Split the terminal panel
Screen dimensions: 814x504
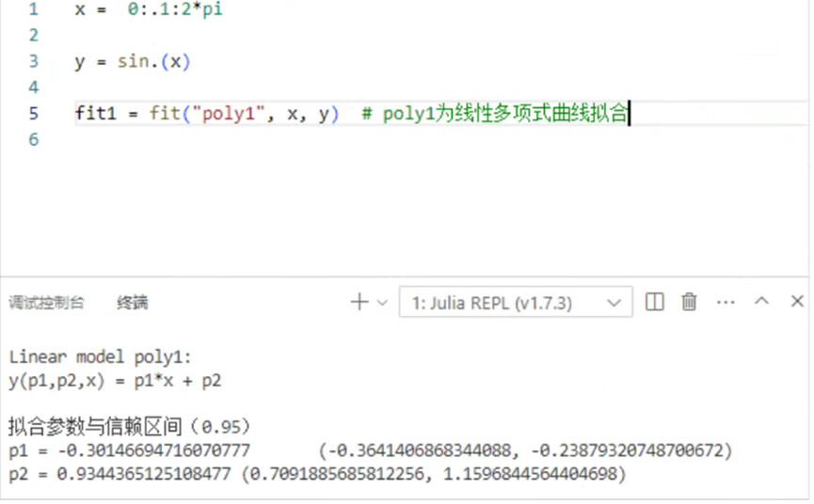(654, 302)
